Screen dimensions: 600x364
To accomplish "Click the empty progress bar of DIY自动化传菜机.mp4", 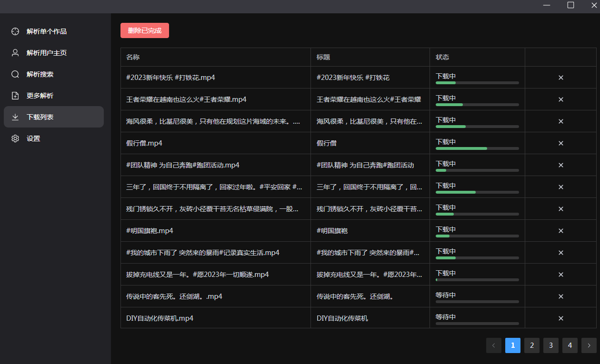I will [477, 324].
